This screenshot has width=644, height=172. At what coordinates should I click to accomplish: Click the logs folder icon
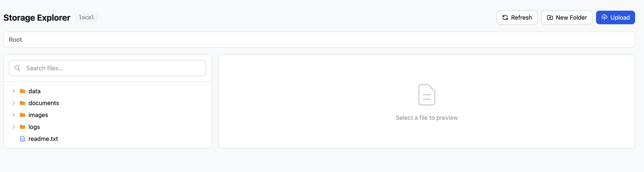tap(23, 127)
